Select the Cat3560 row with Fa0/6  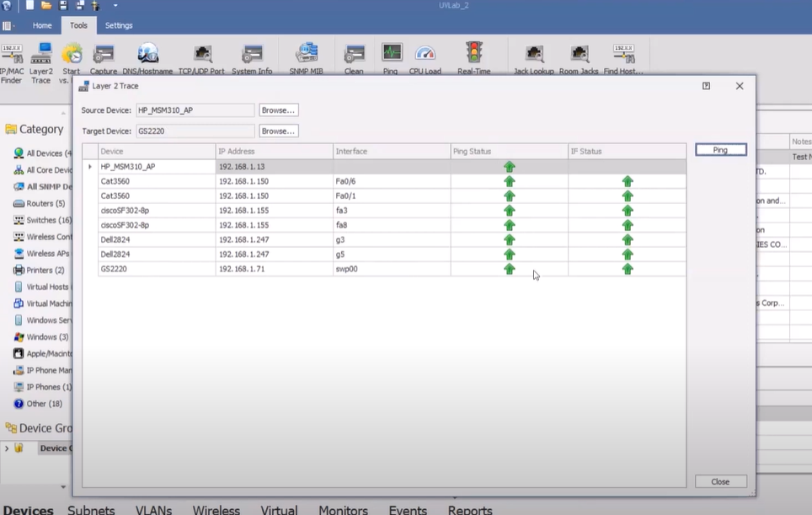392,181
